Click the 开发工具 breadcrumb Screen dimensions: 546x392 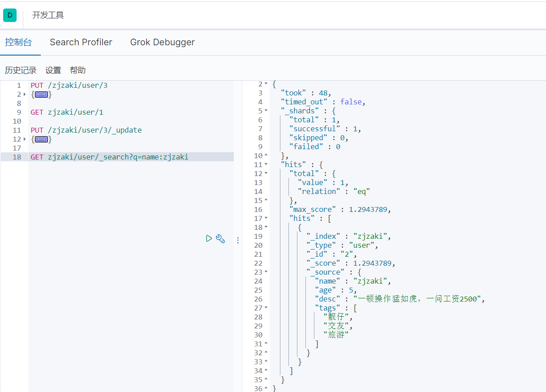[48, 15]
